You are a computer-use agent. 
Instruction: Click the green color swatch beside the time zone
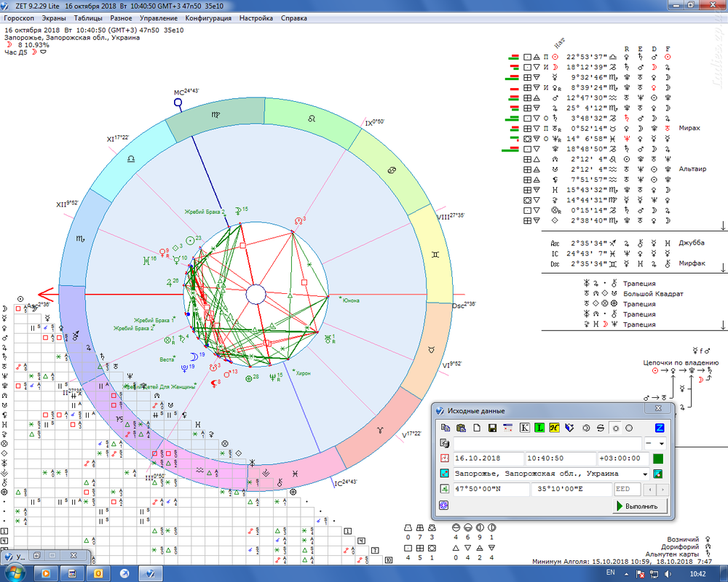[x=658, y=458]
